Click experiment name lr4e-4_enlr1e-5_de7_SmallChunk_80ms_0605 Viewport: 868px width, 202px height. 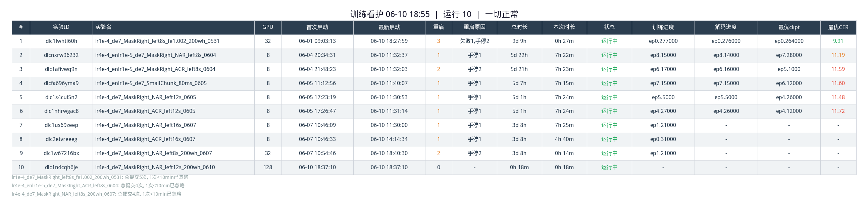(151, 83)
